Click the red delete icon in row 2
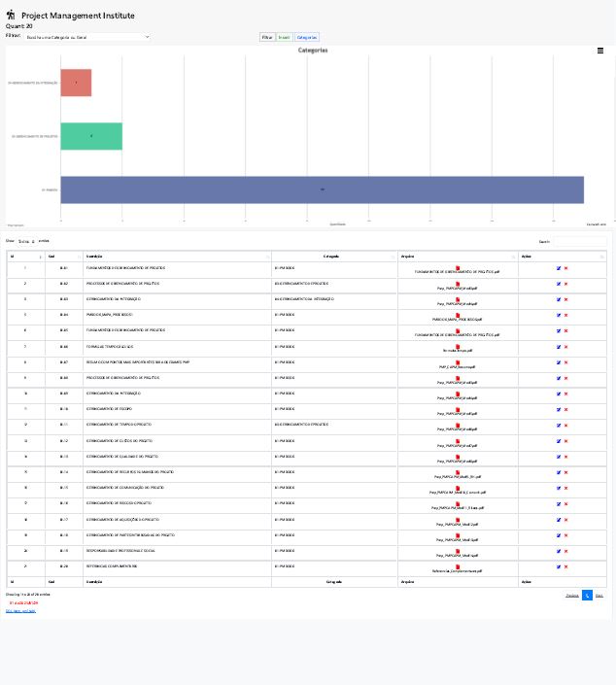 [565, 284]
